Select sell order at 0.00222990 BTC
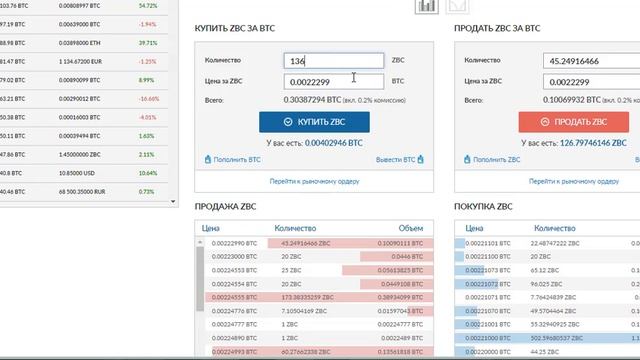Viewport: 640px width, 360px height. (319, 243)
